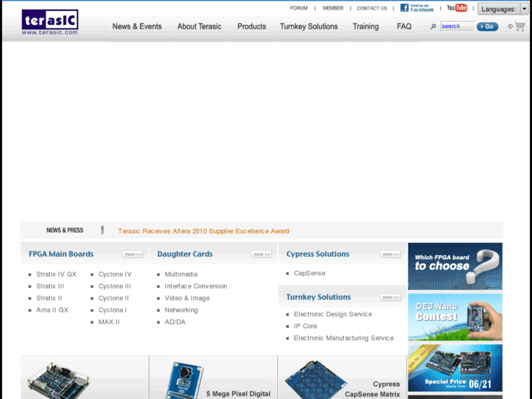Open the MEMBER link
Screen dimensions: 532x399
point(333,8)
